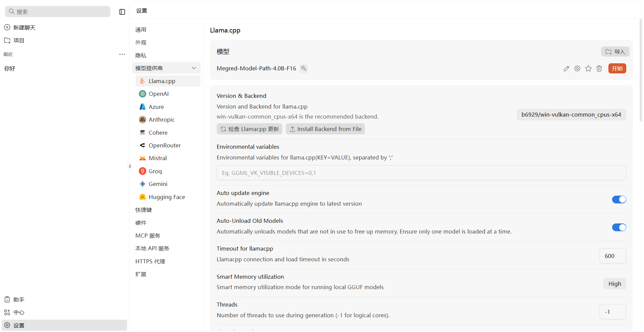Click the Threads value field
Screen dimensions: 644x332
point(612,312)
